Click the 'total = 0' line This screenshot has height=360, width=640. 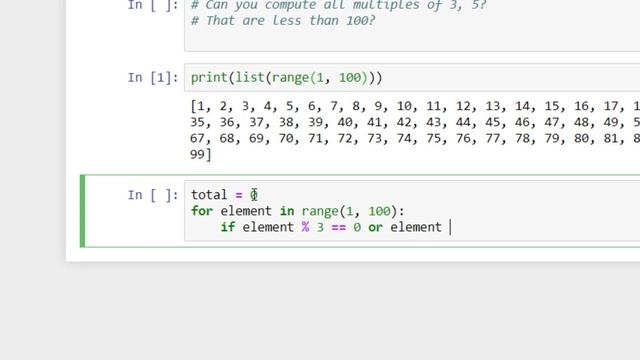coord(224,195)
